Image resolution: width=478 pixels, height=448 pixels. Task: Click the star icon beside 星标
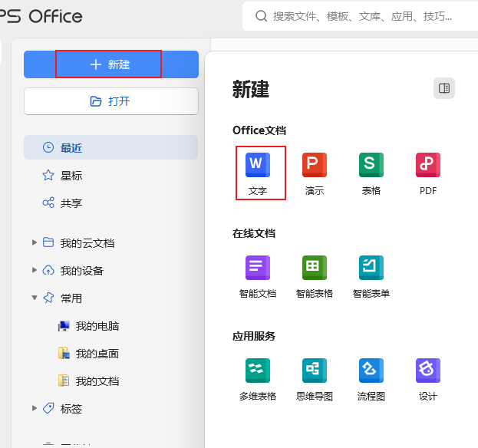[x=48, y=175]
